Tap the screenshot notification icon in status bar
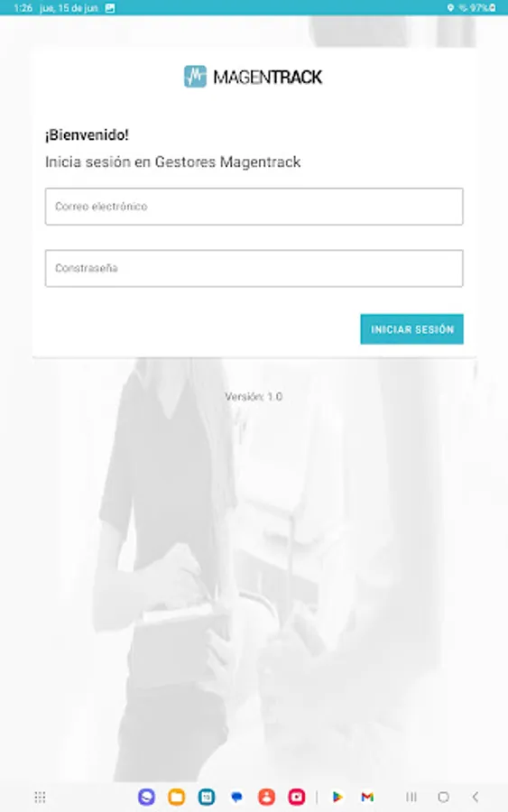Screen dimensions: 508x812 110,8
